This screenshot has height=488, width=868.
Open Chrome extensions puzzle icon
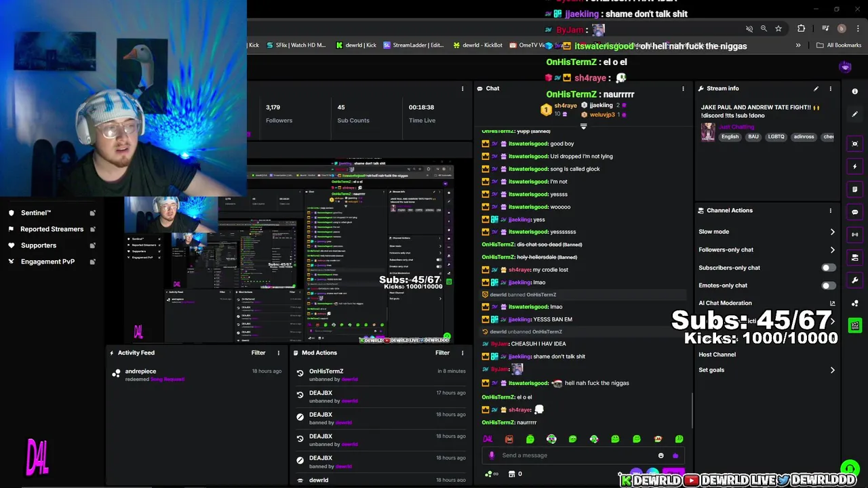click(802, 28)
